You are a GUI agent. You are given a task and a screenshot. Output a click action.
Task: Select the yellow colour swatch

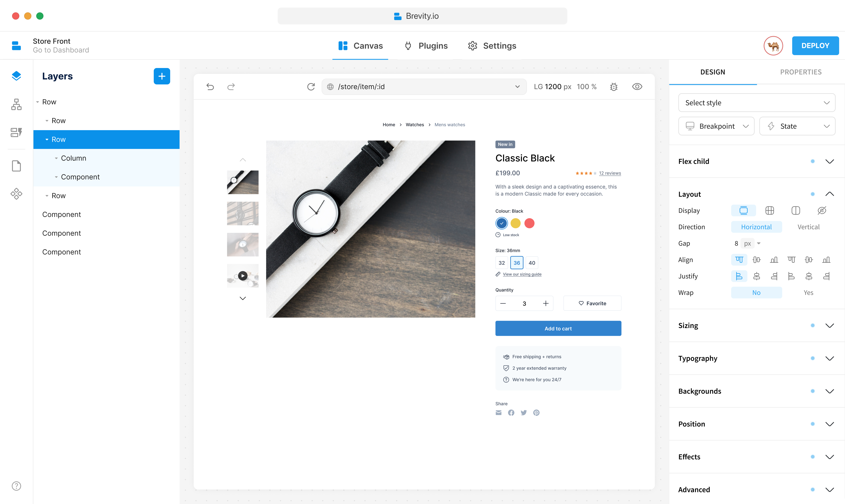(x=515, y=223)
